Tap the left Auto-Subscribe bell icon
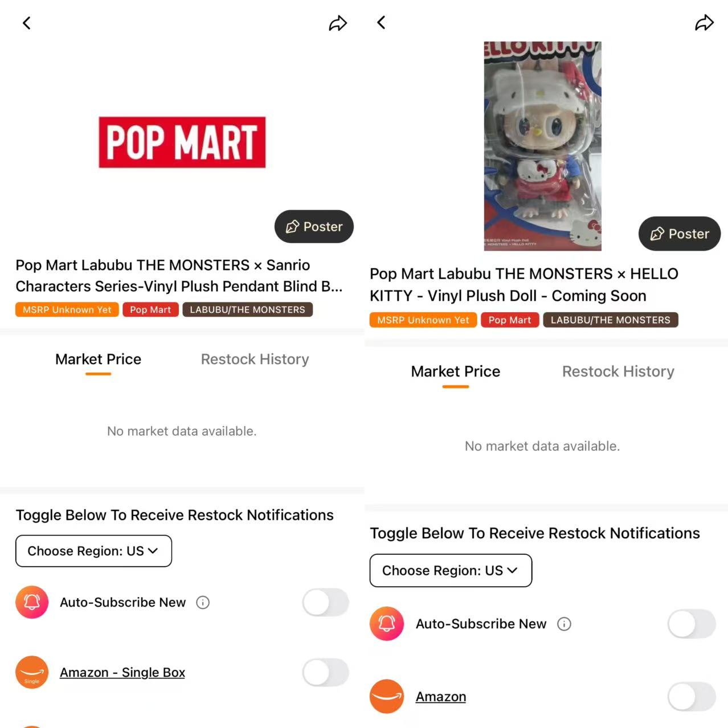This screenshot has height=728, width=728. coord(32,602)
